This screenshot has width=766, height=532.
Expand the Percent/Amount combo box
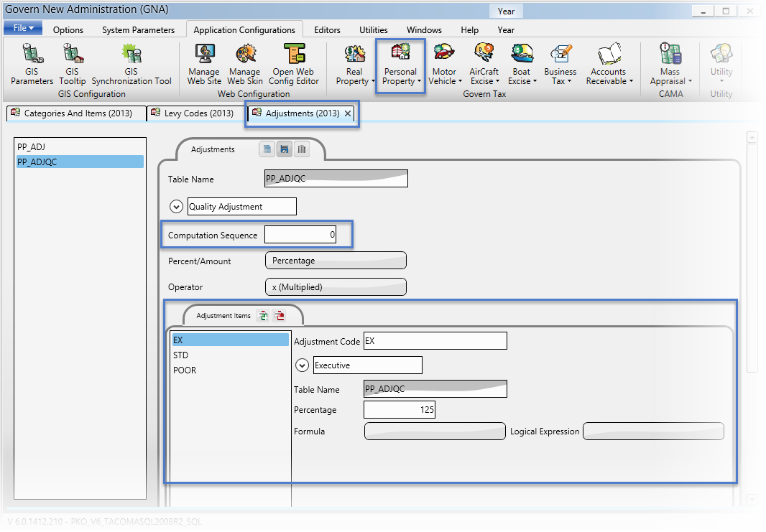(336, 261)
